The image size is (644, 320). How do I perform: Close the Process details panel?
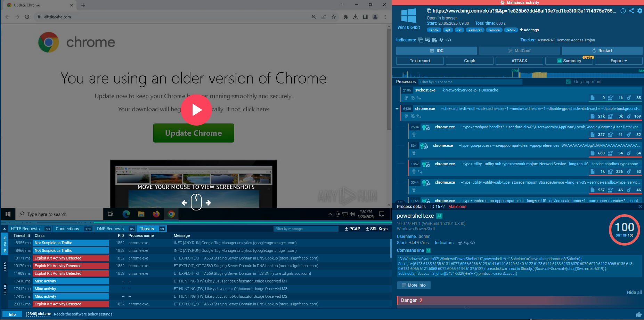click(640, 207)
